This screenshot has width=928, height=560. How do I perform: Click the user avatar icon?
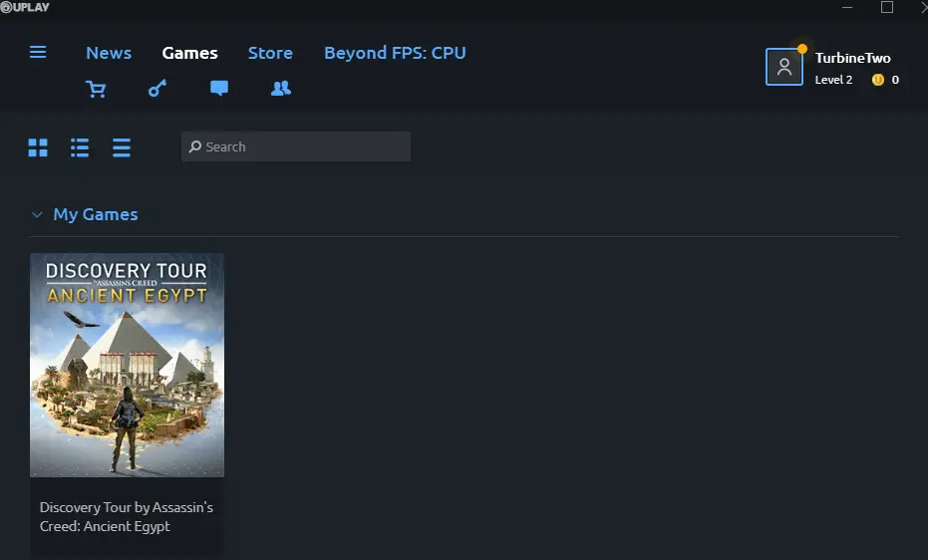click(x=784, y=67)
